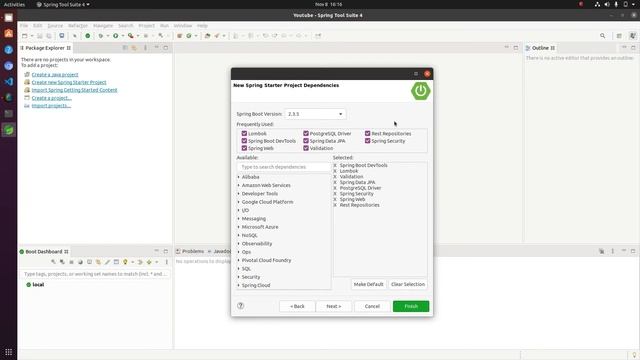
Task: Expand the Alibaba dependency category
Action: 239,177
